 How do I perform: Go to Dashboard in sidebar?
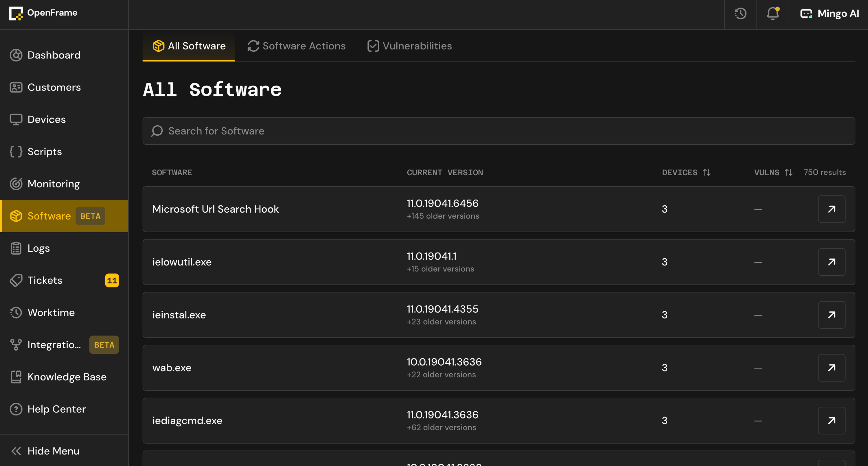pyautogui.click(x=64, y=55)
